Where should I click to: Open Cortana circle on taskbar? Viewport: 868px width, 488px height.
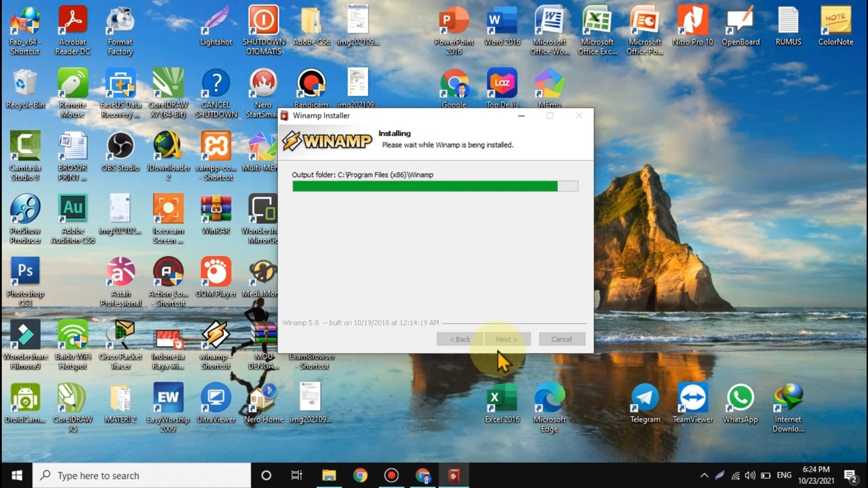click(266, 475)
